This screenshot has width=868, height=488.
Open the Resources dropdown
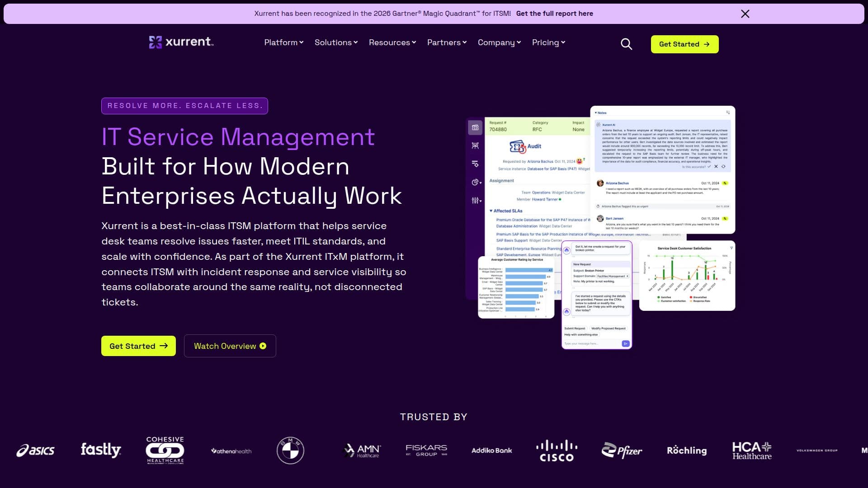392,42
